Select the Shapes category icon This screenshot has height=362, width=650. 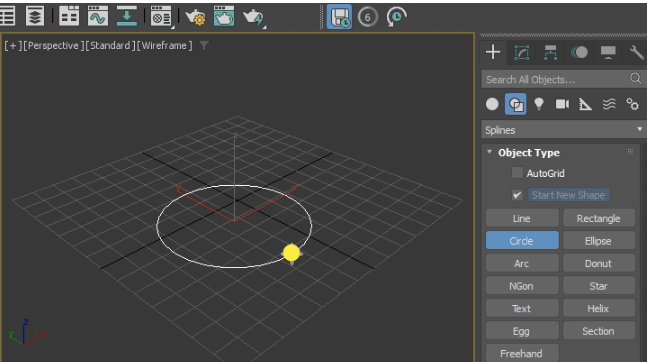[x=516, y=104]
